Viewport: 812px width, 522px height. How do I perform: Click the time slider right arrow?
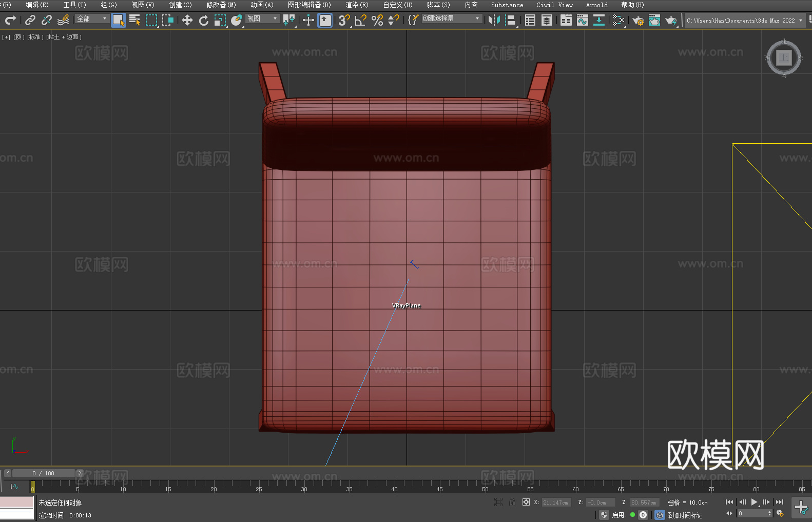(80, 473)
